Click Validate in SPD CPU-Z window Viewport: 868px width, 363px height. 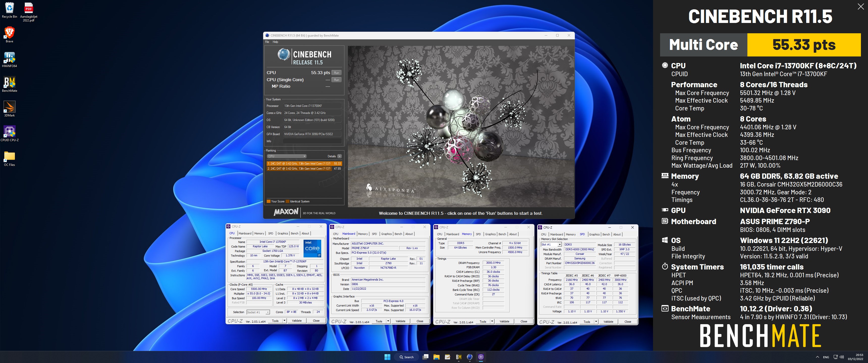click(x=608, y=322)
